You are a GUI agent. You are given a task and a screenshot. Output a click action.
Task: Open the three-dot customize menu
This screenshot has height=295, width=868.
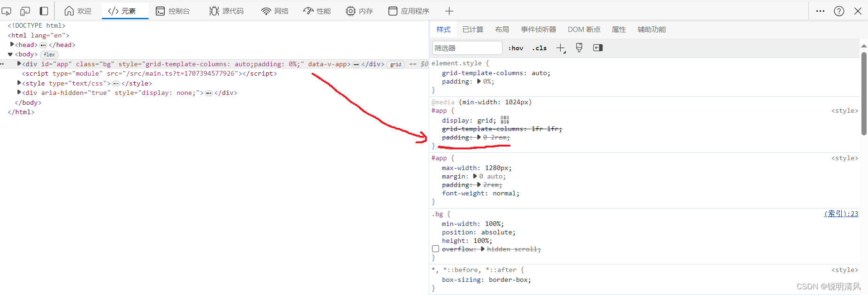pos(820,11)
